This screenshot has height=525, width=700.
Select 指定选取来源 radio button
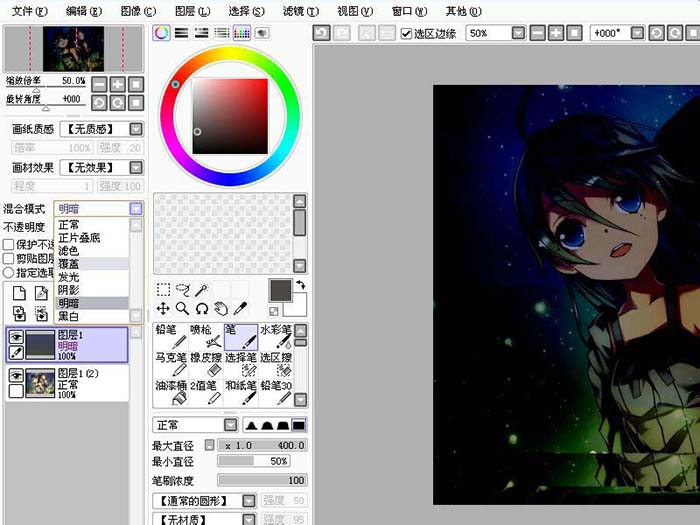[x=8, y=272]
